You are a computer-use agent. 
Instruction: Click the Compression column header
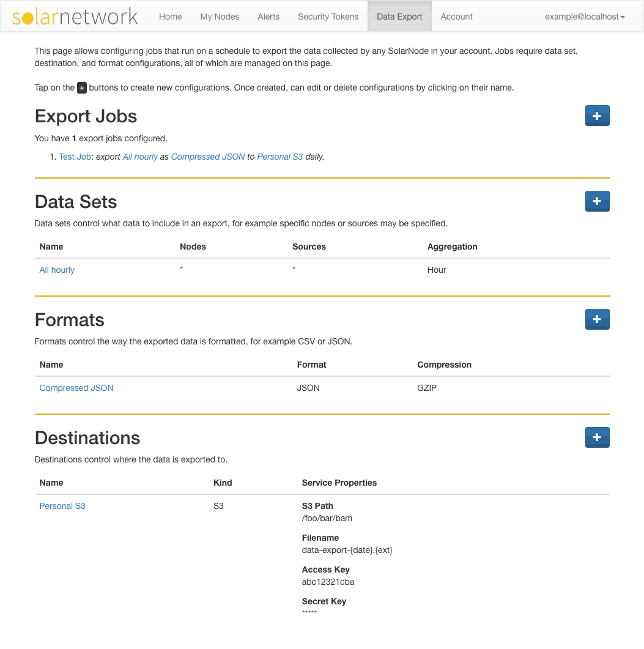(x=444, y=365)
